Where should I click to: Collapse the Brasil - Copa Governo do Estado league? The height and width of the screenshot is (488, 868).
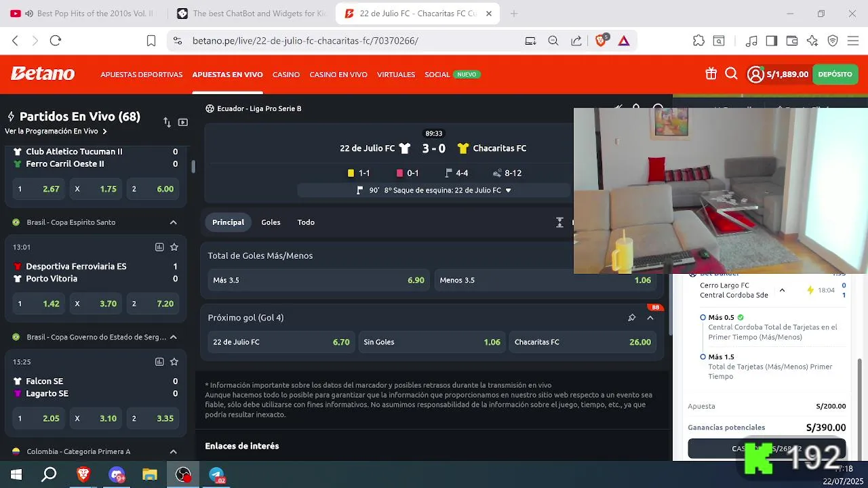tap(173, 337)
